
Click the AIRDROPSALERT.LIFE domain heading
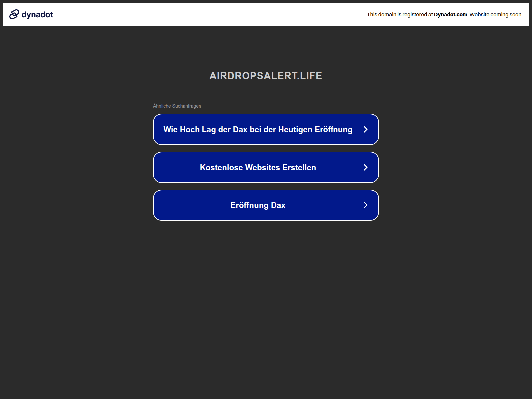click(x=266, y=76)
